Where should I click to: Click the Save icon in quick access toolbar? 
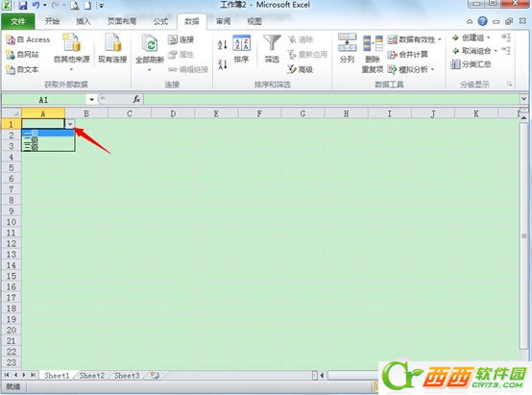(x=22, y=5)
